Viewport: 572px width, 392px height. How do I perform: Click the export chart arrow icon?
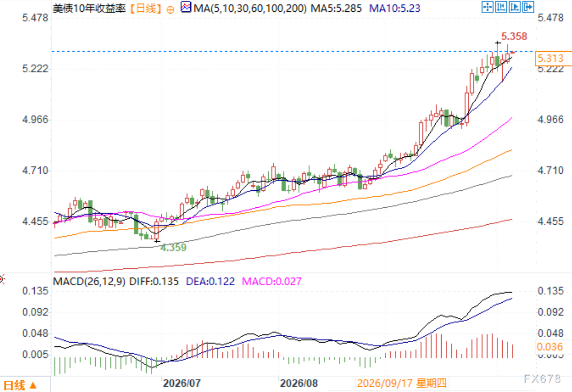(528, 7)
